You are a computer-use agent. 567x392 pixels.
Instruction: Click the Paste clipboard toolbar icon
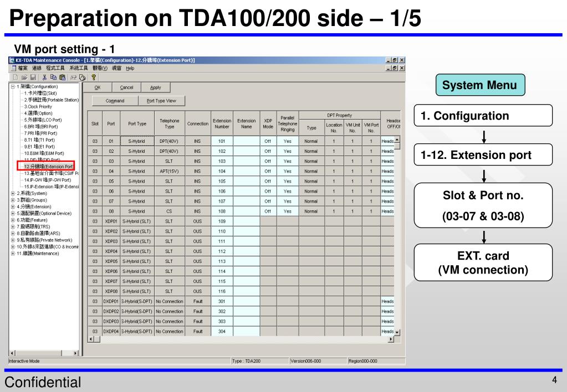[x=62, y=77]
